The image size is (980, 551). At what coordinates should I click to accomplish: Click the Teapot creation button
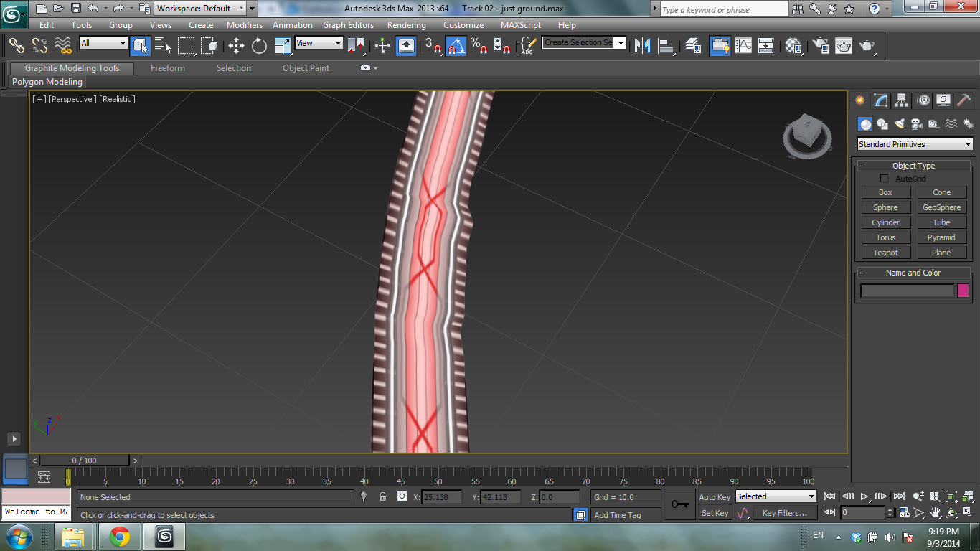(885, 252)
